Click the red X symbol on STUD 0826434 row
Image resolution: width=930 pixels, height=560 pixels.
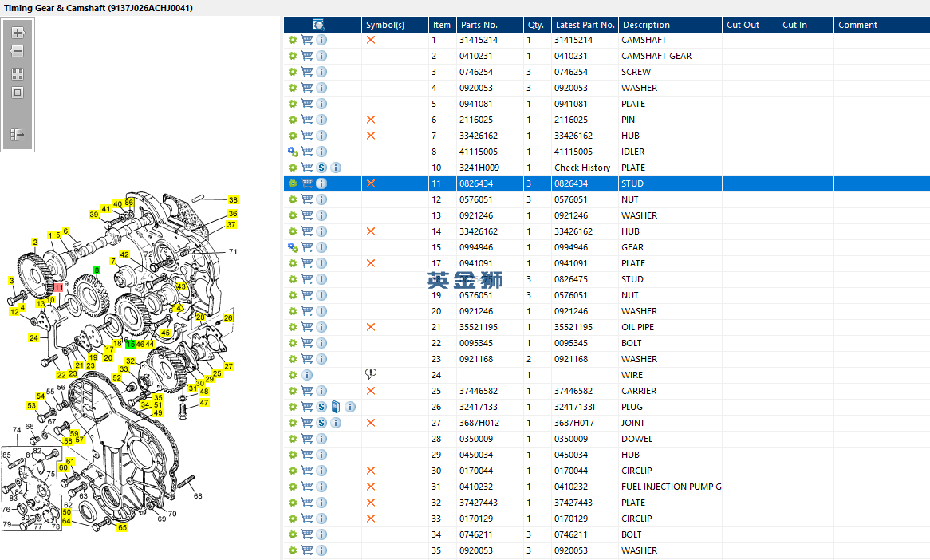[x=371, y=184]
